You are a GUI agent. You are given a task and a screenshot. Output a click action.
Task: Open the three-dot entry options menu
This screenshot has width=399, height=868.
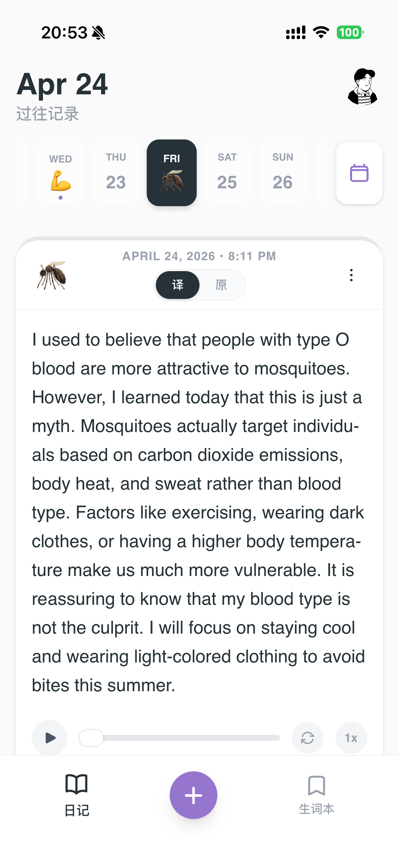pyautogui.click(x=351, y=275)
